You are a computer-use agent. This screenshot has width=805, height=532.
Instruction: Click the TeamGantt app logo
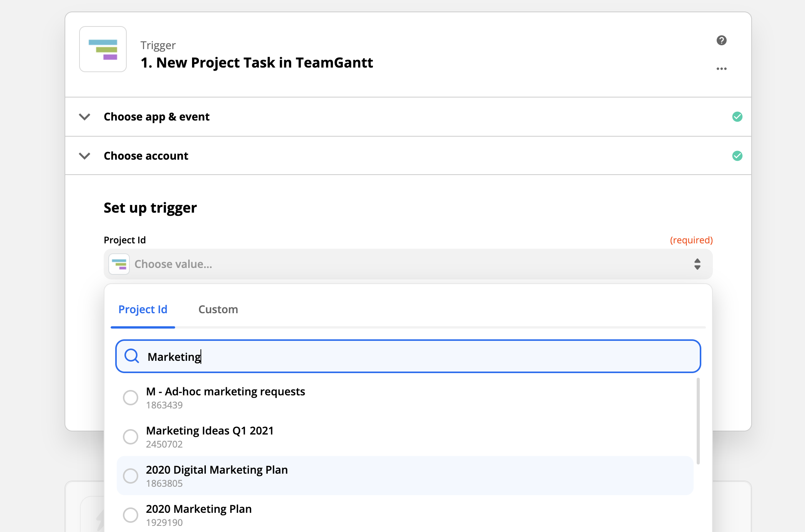103,49
